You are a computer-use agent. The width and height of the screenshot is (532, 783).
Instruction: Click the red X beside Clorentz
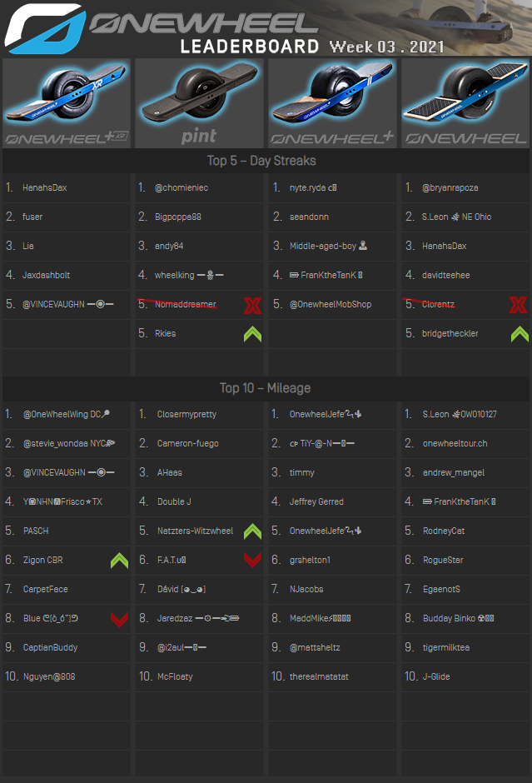tap(519, 306)
